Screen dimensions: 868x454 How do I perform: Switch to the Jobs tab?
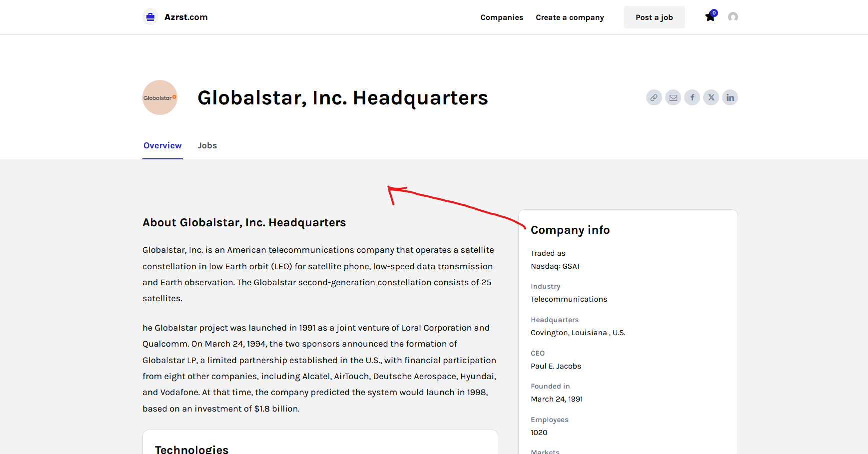tap(207, 146)
